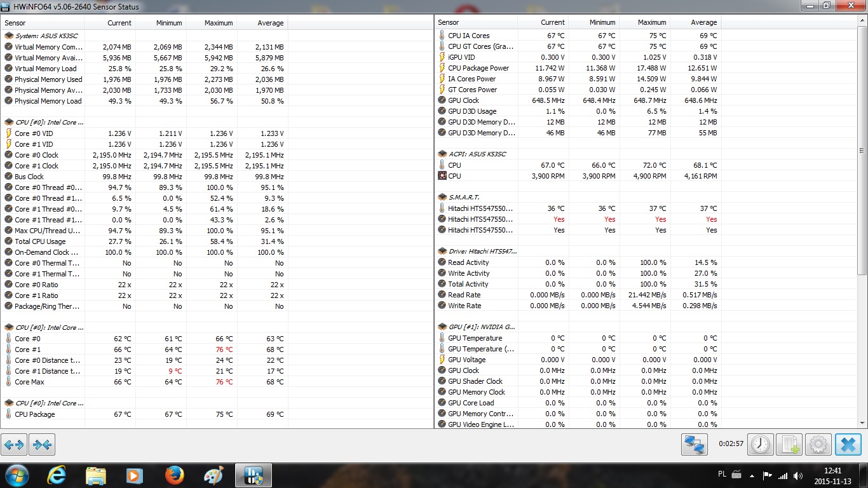The width and height of the screenshot is (868, 488).
Task: Click the Maximum column header in left pane
Action: coord(212,23)
